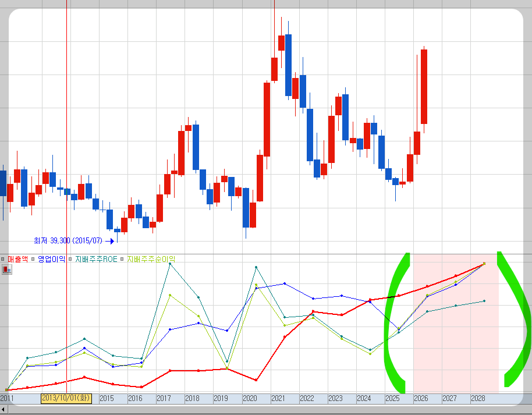
Task: Toggle the square marker next to 지배주주순이익
Action: 122,259
